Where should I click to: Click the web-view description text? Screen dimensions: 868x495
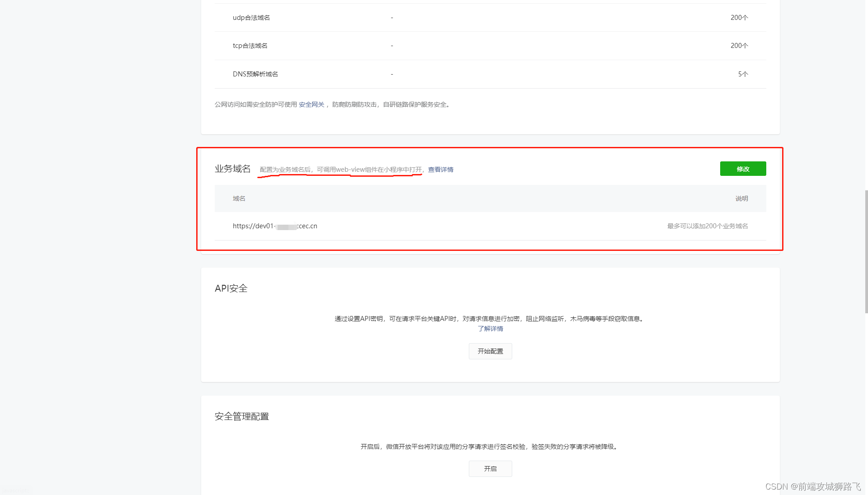[342, 170]
